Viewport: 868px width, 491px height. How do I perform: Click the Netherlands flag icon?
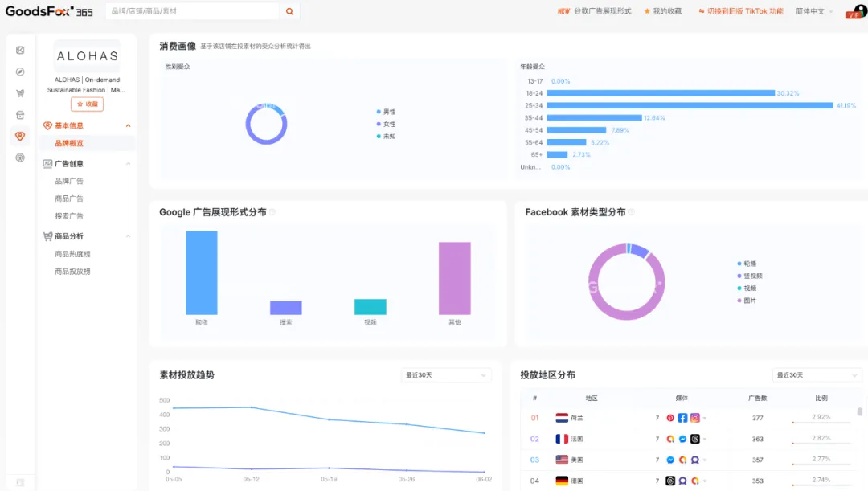coord(562,418)
